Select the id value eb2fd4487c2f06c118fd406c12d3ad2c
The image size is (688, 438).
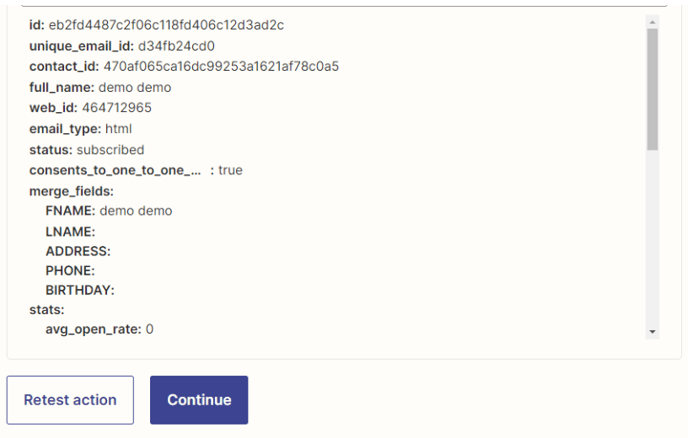pos(166,25)
